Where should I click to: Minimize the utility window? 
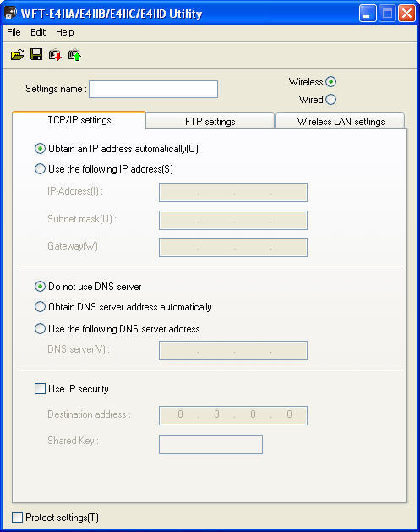[x=368, y=14]
